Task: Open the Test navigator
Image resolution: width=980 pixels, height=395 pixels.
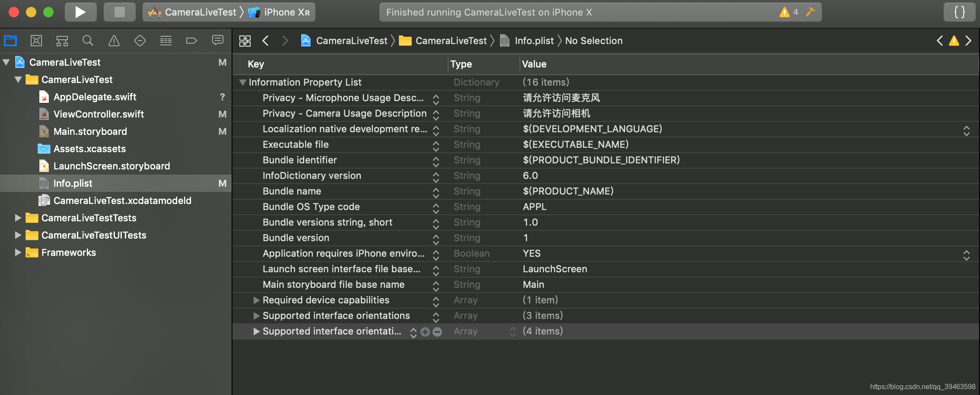Action: pos(140,41)
